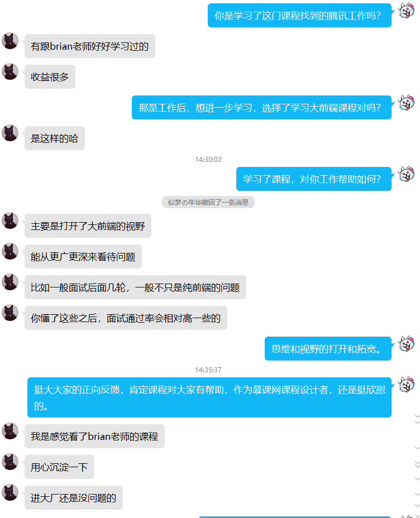Select message '能从更广更深来看待问题'

pos(83,256)
